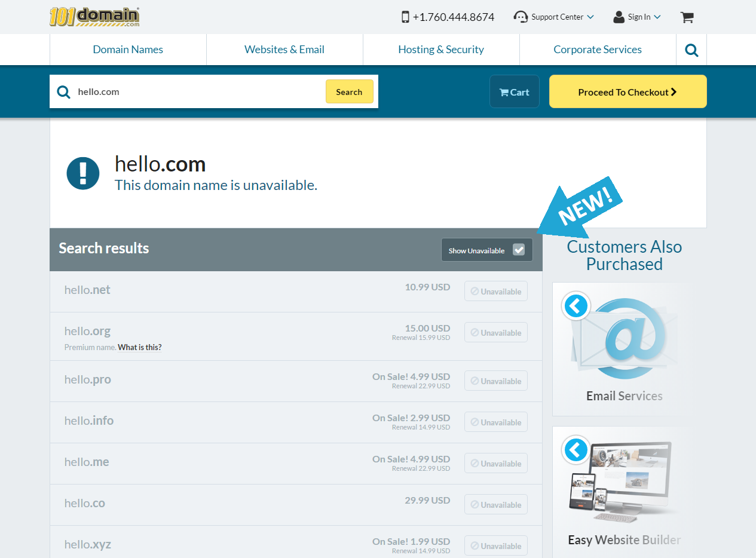Click the 'Renewal 15.99 USD' text
This screenshot has width=756, height=558.
[x=421, y=338]
